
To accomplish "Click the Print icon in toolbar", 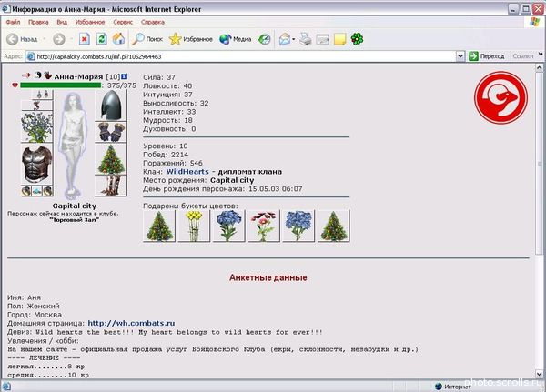I will tap(306, 39).
